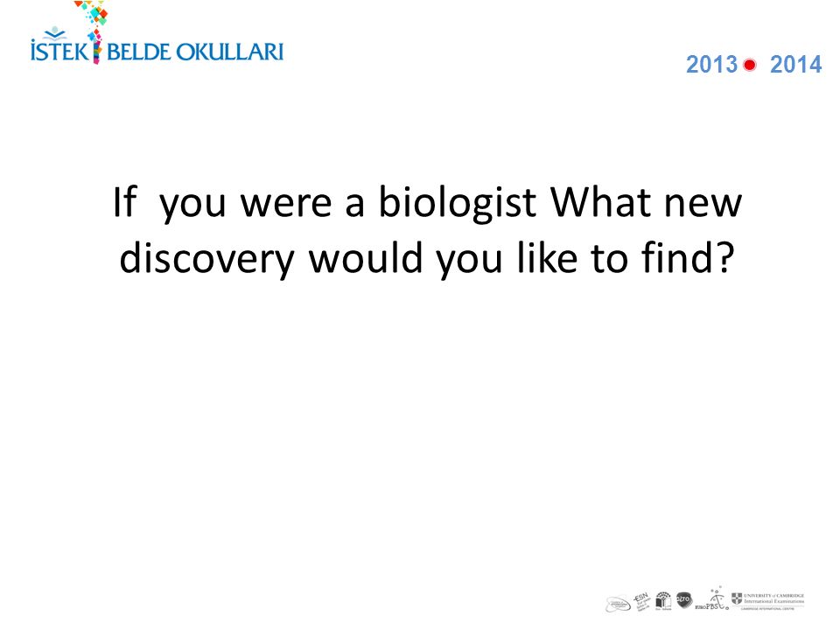Click the Cambridge crest shield icon
840x630 pixels.
[x=737, y=598]
